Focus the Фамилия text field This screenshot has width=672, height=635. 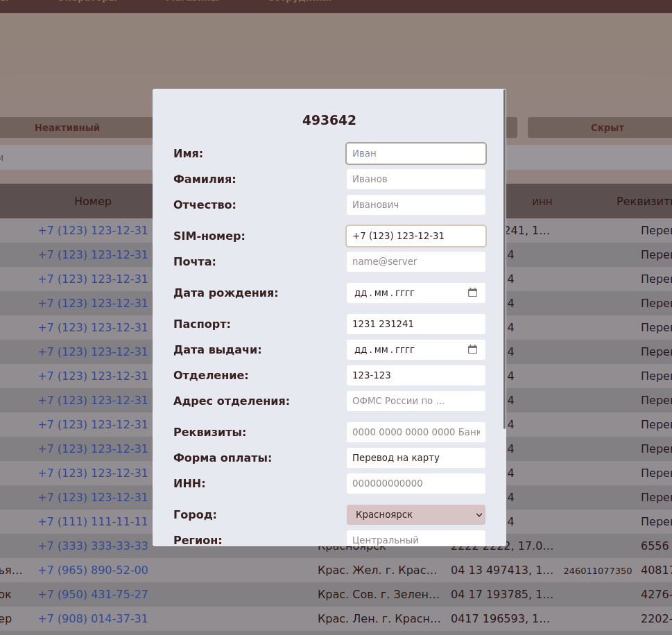[415, 179]
